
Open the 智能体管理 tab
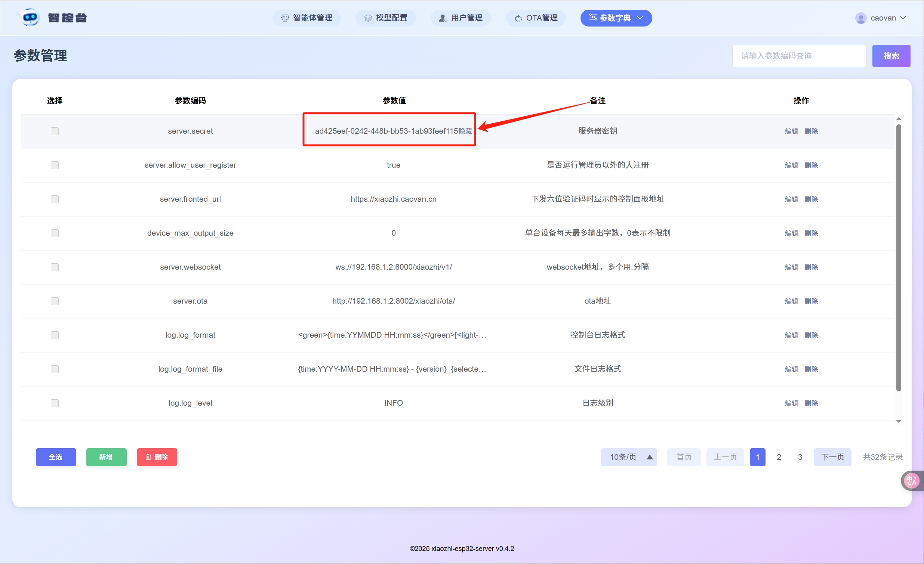(307, 18)
